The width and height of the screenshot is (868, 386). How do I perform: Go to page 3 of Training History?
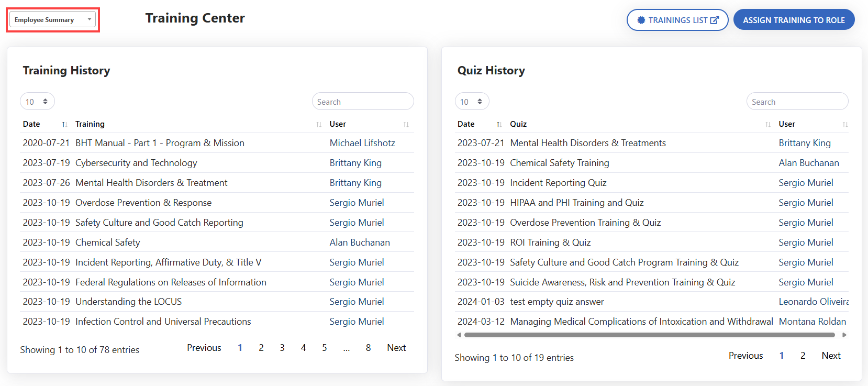pyautogui.click(x=282, y=348)
